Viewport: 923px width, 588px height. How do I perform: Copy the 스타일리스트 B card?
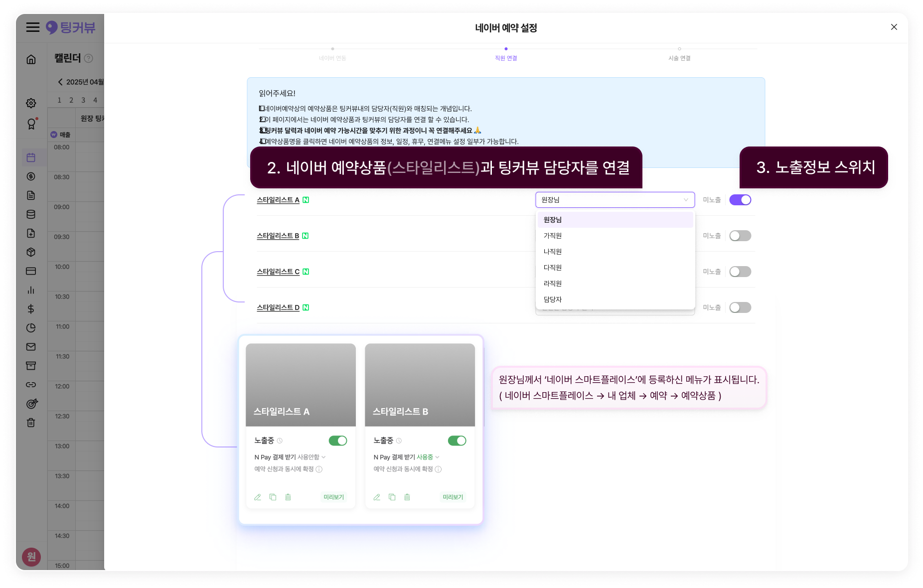coord(392,497)
